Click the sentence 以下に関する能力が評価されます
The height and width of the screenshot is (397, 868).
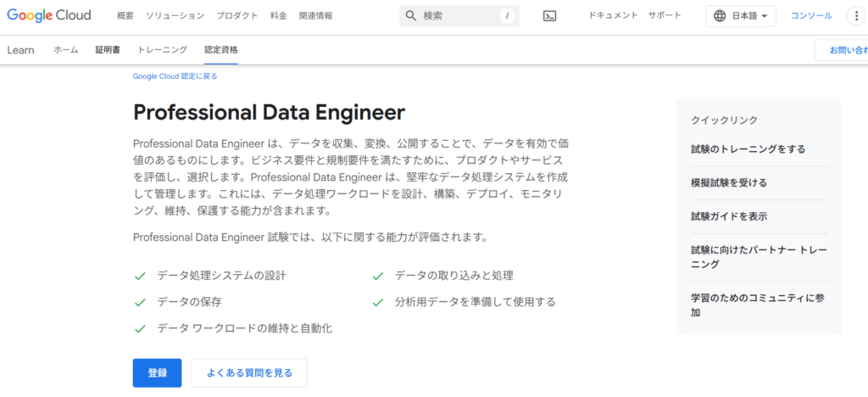pyautogui.click(x=406, y=238)
